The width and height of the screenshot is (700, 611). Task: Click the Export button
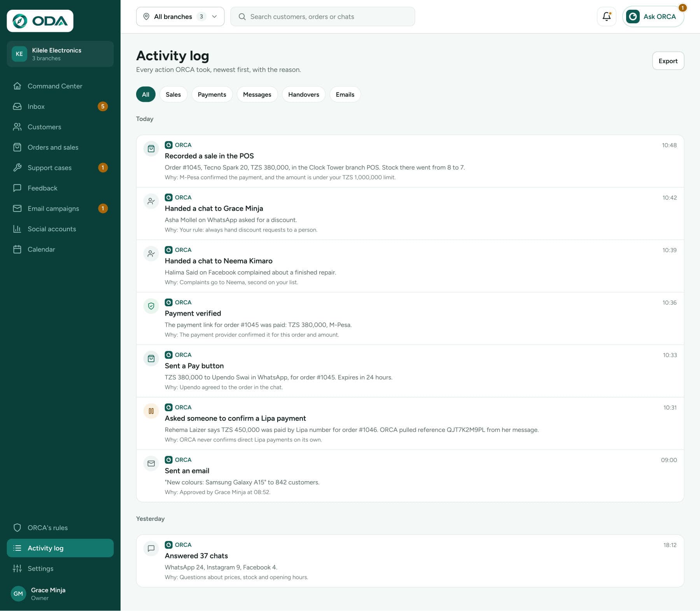668,61
